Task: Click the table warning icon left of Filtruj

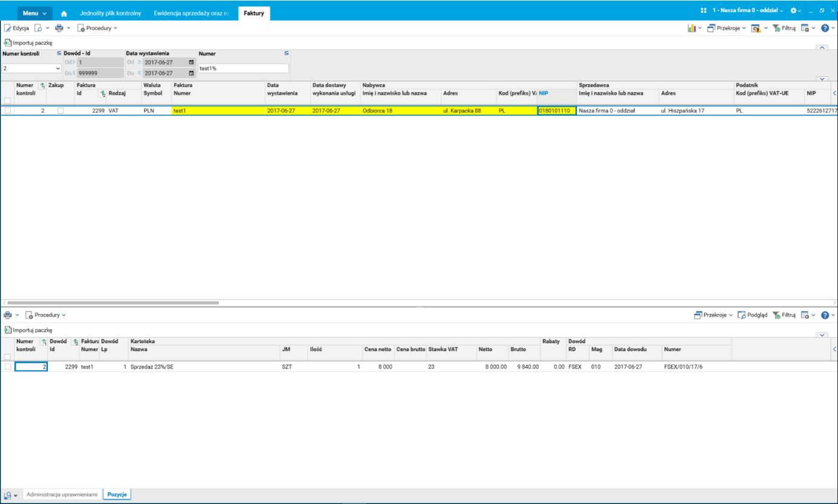Action: tap(756, 28)
